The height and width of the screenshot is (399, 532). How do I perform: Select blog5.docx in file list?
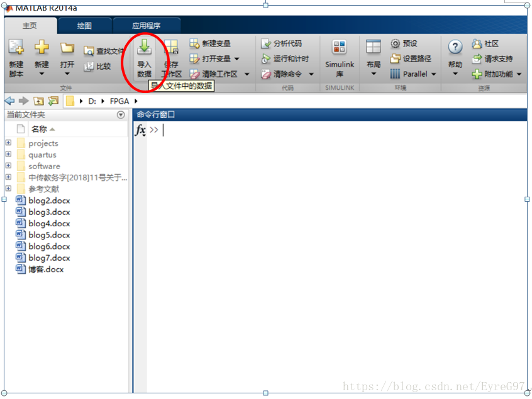(49, 235)
